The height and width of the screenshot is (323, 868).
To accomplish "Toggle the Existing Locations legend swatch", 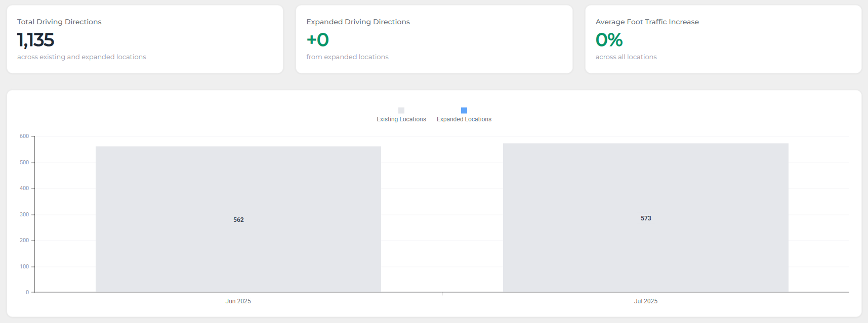I will pyautogui.click(x=401, y=110).
